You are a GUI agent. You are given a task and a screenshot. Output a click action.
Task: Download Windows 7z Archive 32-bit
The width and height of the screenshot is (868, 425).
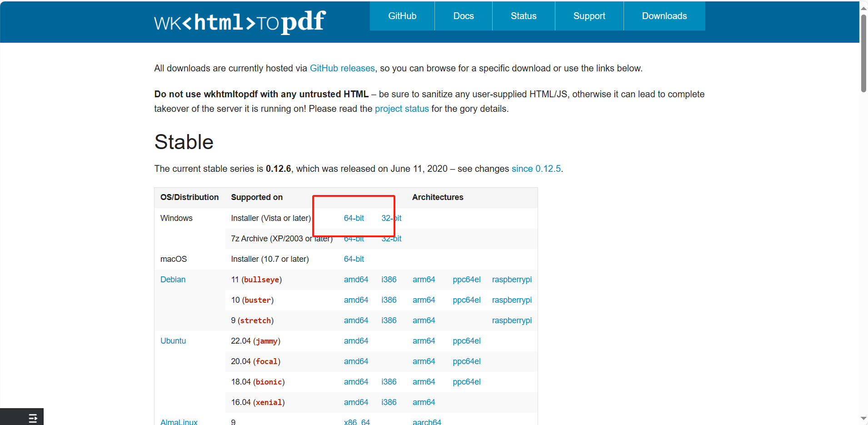point(391,239)
